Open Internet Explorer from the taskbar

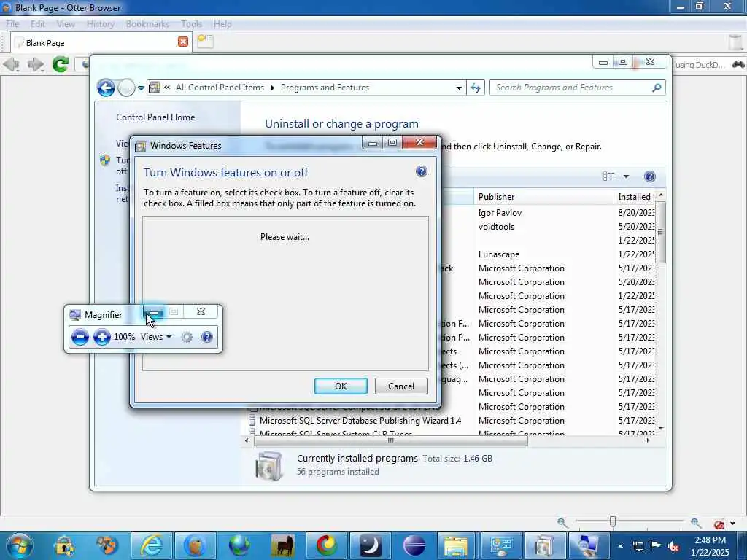[x=151, y=545]
